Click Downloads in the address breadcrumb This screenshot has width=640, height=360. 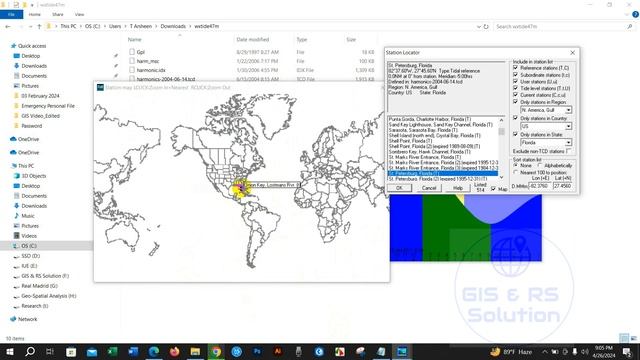(x=173, y=27)
